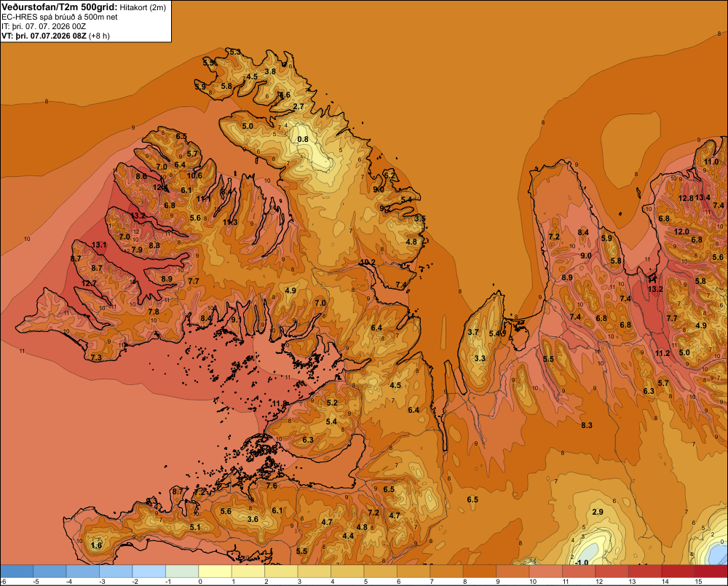The image size is (728, 586).
Task: Click the 3.3 temperature value on the map
Action: (480, 358)
